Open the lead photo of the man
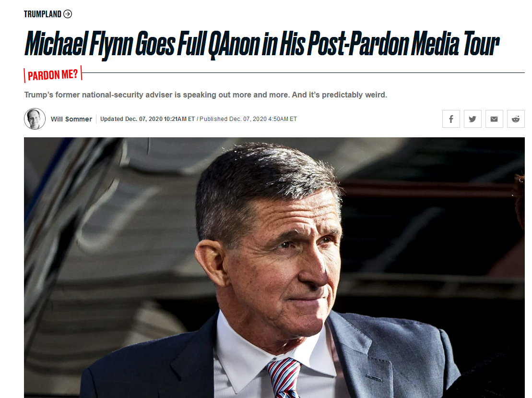 (x=274, y=267)
